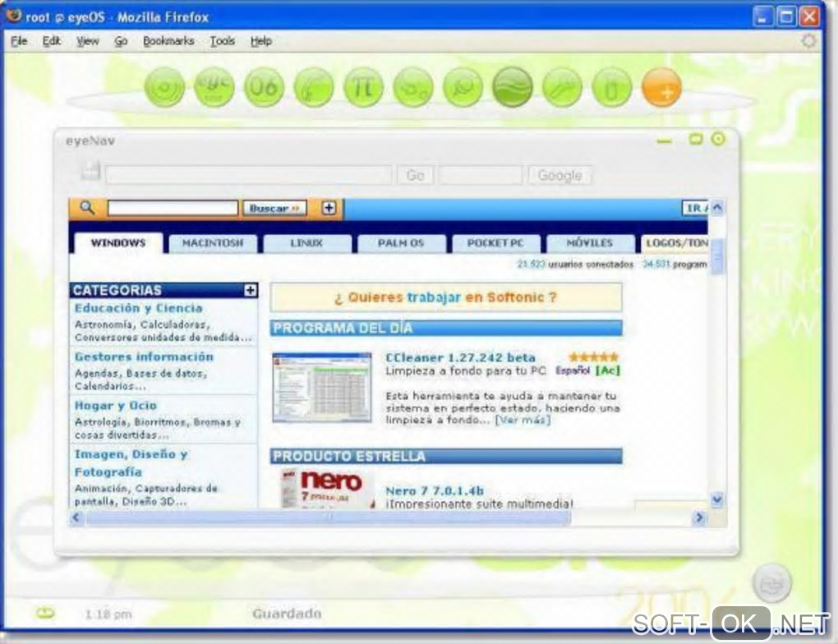Switch to the POCKET PC tab
This screenshot has width=838, height=644.
pyautogui.click(x=495, y=243)
